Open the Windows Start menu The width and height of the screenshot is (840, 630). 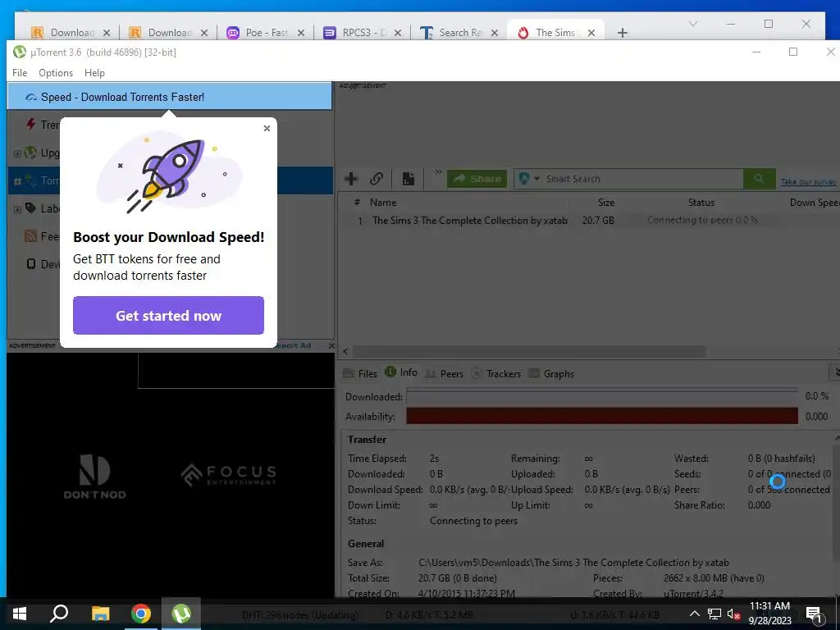point(20,614)
